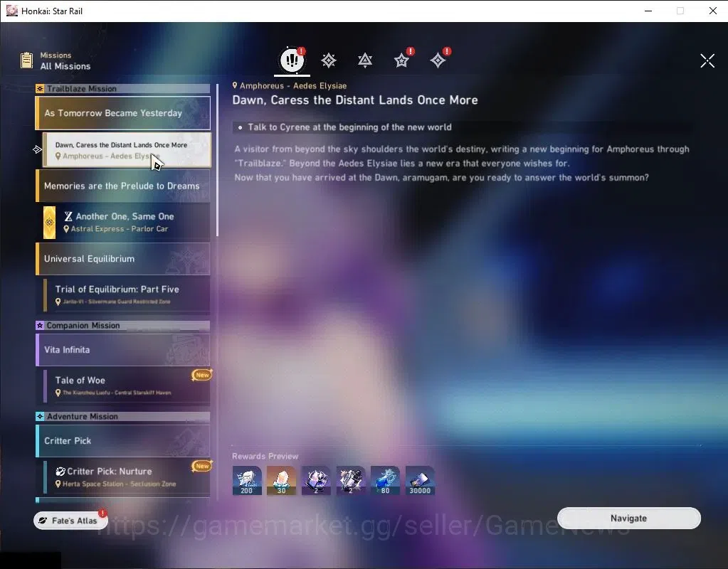This screenshot has width=728, height=569.
Task: Open the four-point diamond mission filter tab
Action: click(x=438, y=60)
